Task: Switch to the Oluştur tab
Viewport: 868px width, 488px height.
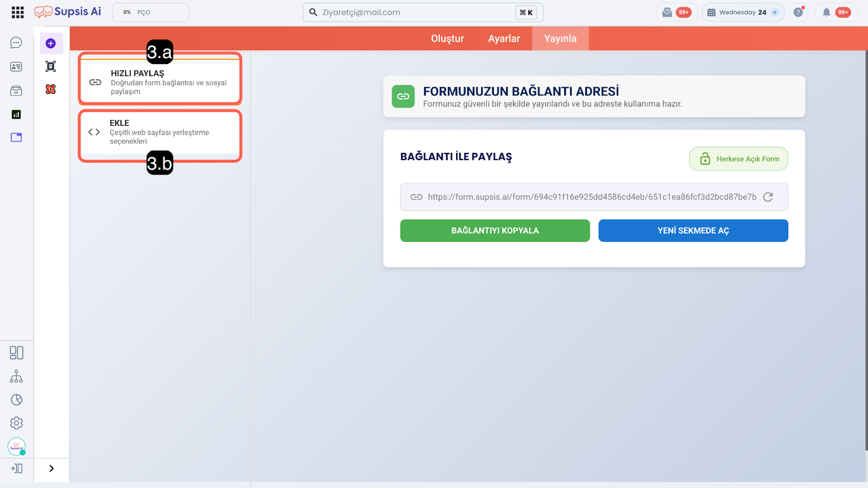Action: (x=447, y=38)
